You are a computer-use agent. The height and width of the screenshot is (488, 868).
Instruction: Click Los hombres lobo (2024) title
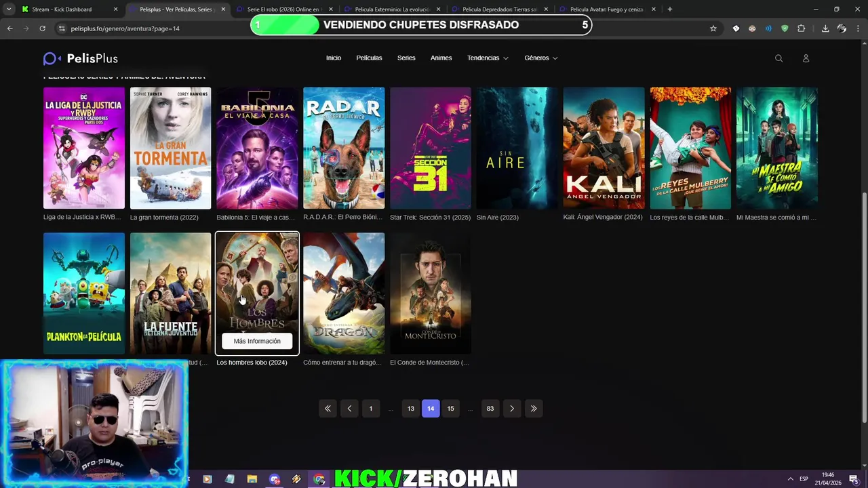pos(252,363)
